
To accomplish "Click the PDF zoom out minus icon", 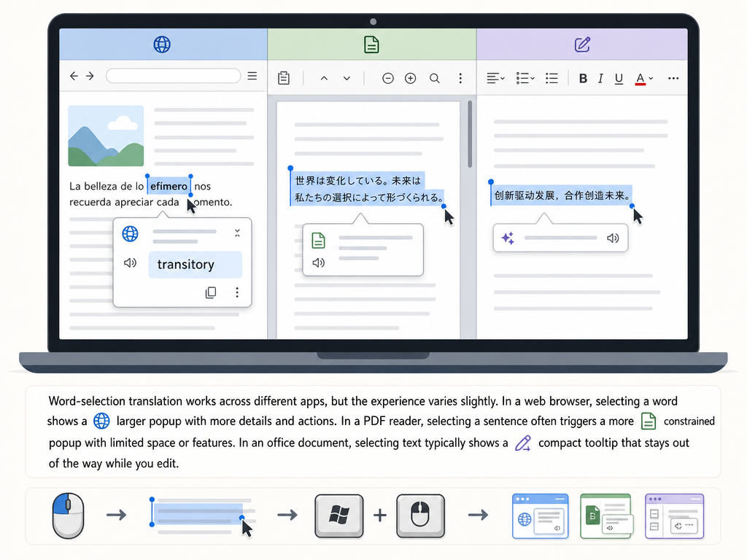I will 388,78.
